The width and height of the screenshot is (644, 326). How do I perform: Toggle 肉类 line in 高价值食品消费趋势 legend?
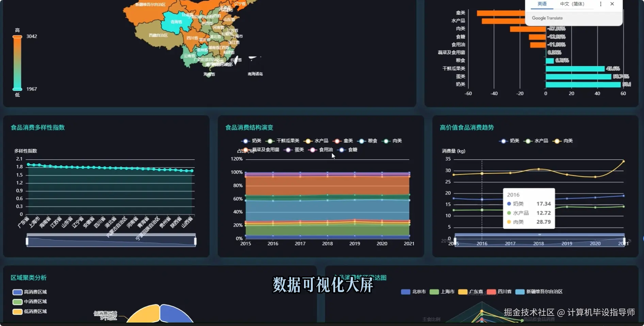coord(563,141)
